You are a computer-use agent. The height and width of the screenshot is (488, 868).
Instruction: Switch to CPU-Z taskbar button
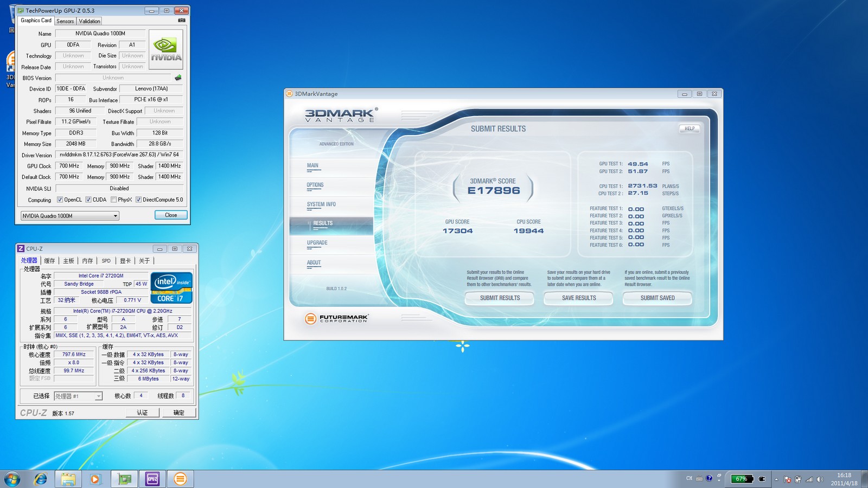tap(152, 479)
